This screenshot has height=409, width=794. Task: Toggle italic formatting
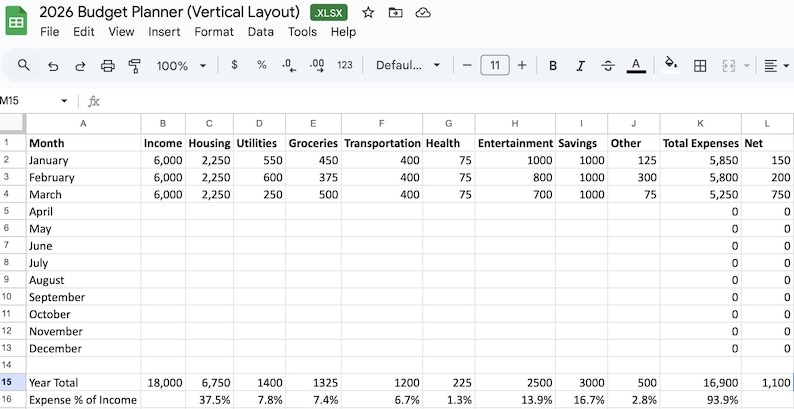pyautogui.click(x=580, y=66)
